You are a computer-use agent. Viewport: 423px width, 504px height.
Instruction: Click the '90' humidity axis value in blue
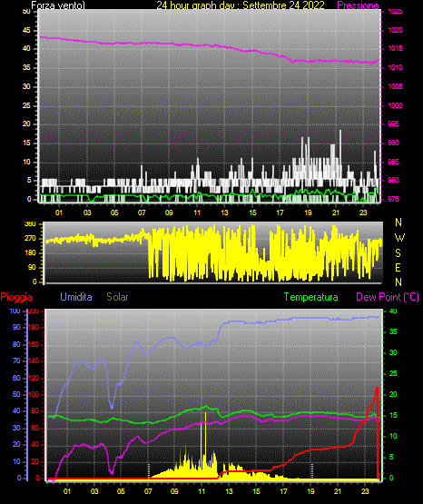tap(16, 327)
